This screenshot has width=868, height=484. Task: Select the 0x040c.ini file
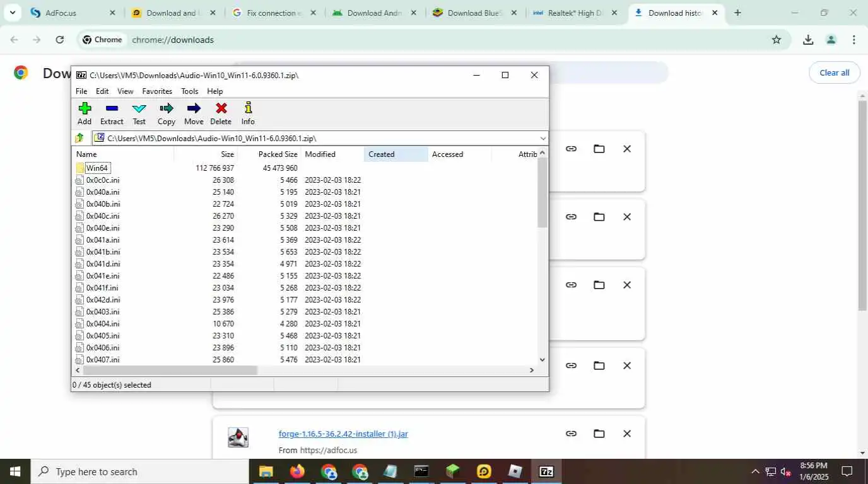click(x=102, y=216)
